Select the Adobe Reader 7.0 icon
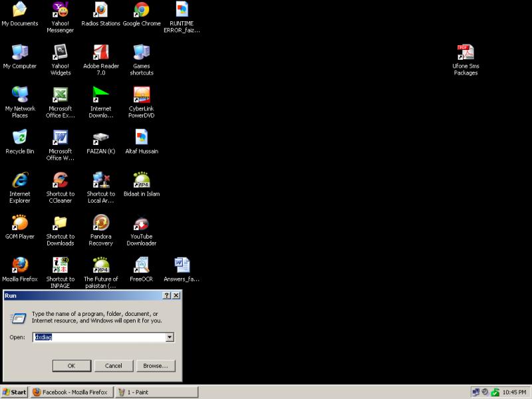532x399 pixels. 101,53
